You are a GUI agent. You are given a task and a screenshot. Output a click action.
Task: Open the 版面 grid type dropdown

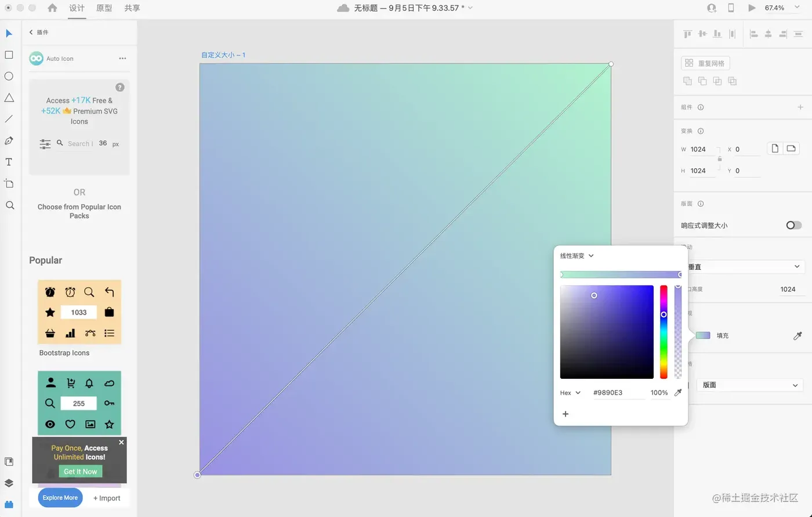point(750,385)
